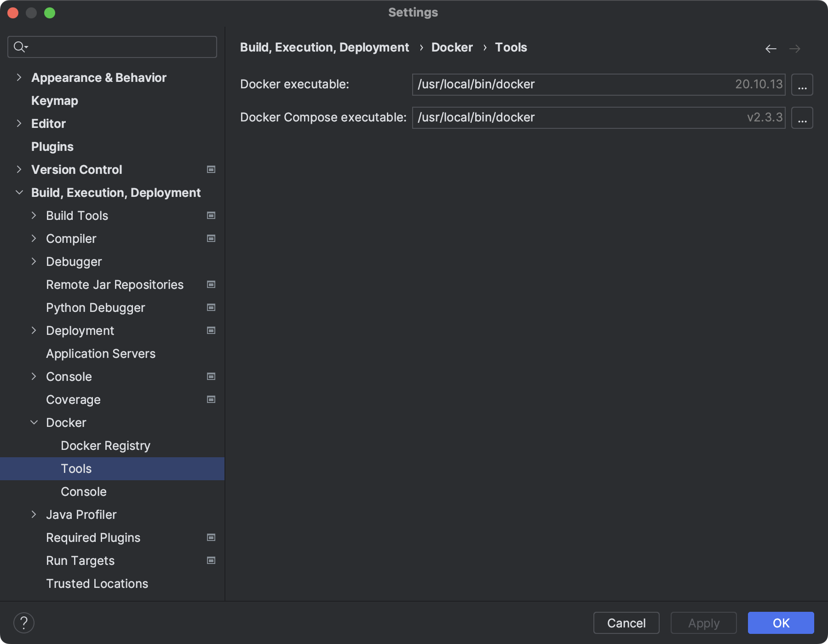Collapse the Docker tree node
828x644 pixels.
pyautogui.click(x=34, y=422)
